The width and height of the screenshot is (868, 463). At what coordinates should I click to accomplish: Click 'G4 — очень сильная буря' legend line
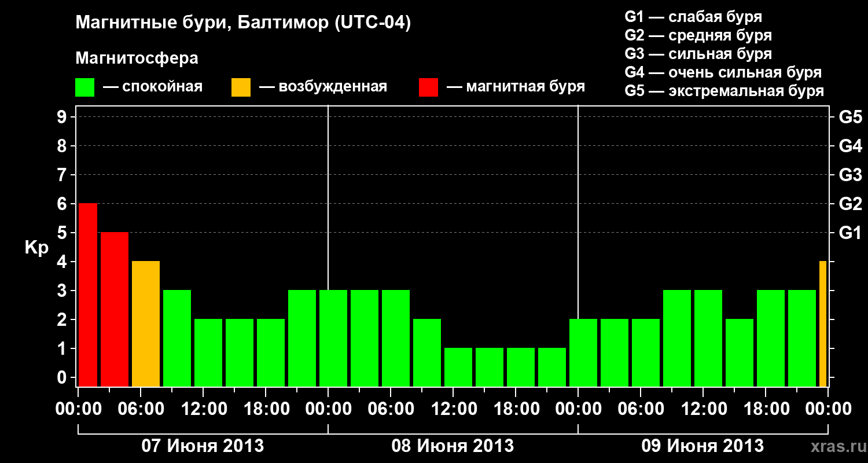(723, 72)
